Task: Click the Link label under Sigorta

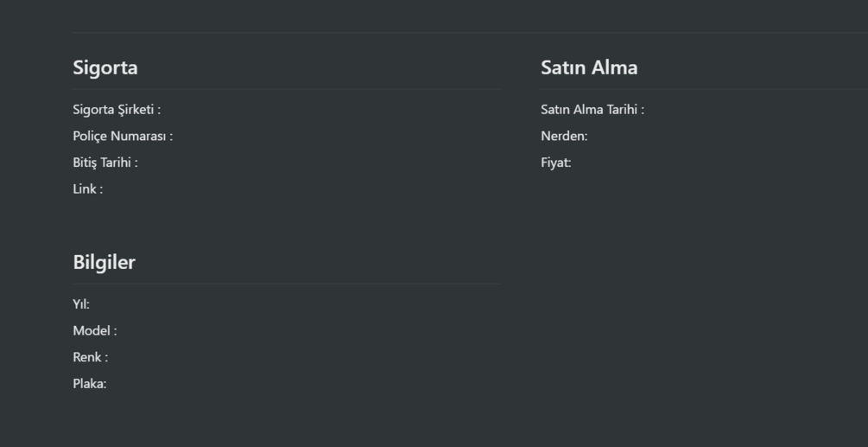Action: pos(87,189)
